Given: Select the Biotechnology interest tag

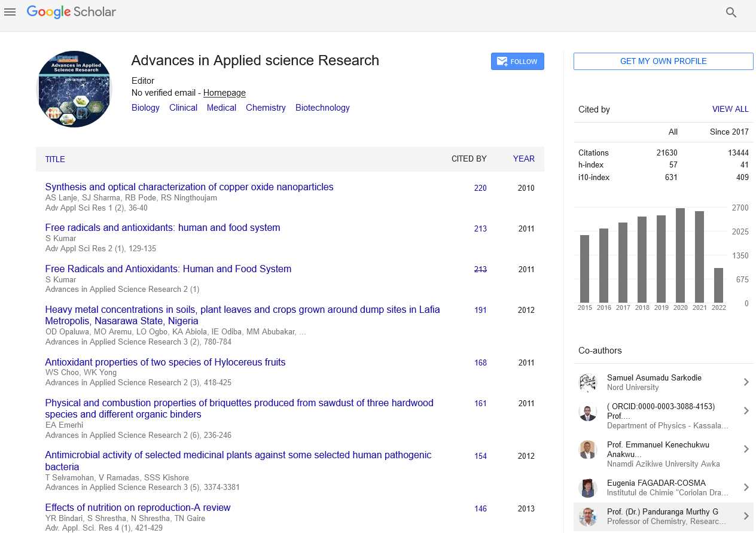Looking at the screenshot, I should (x=322, y=108).
